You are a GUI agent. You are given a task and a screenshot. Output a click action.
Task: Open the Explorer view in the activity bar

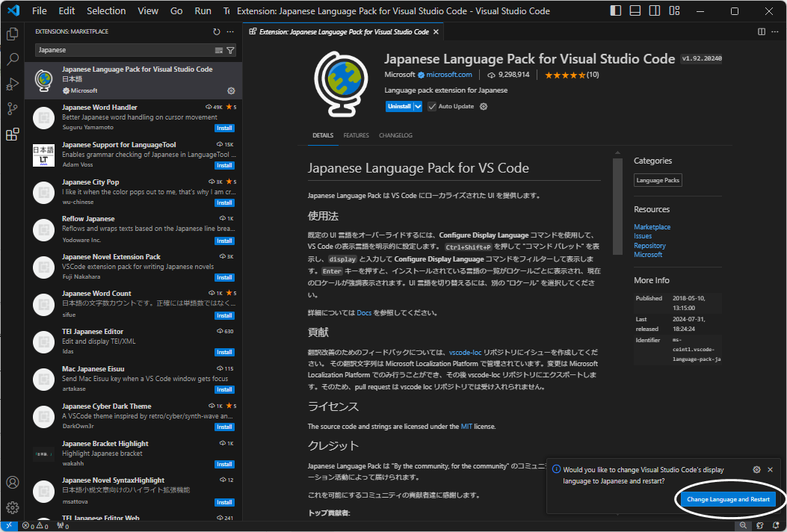click(12, 34)
